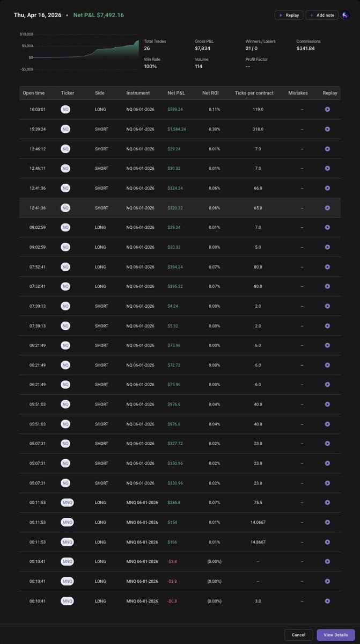Viewport: 360px width, 644px height.
Task: Click the $327.72 Net P&L value
Action: (175, 444)
